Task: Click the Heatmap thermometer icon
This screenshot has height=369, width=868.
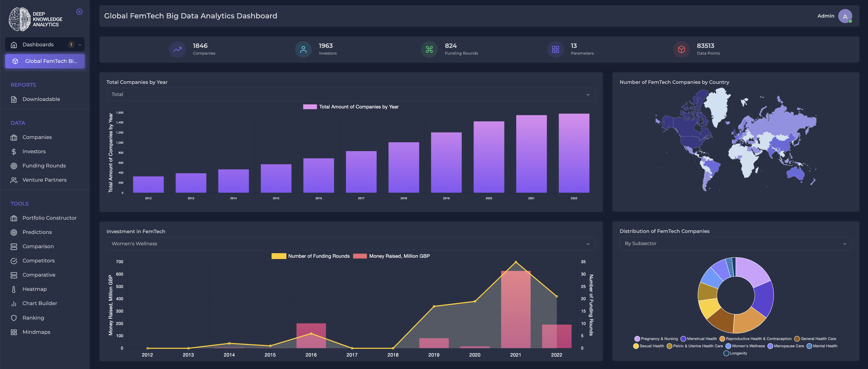Action: pyautogui.click(x=14, y=290)
